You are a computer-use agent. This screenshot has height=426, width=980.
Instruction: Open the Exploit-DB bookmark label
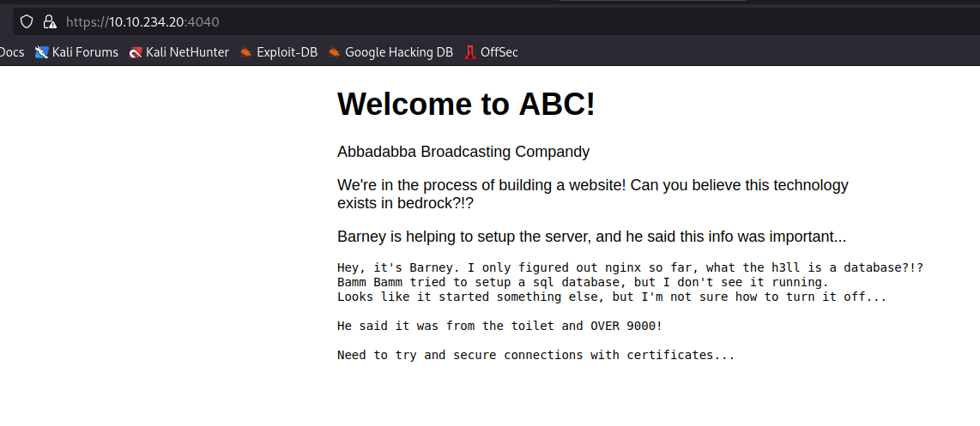[x=287, y=52]
